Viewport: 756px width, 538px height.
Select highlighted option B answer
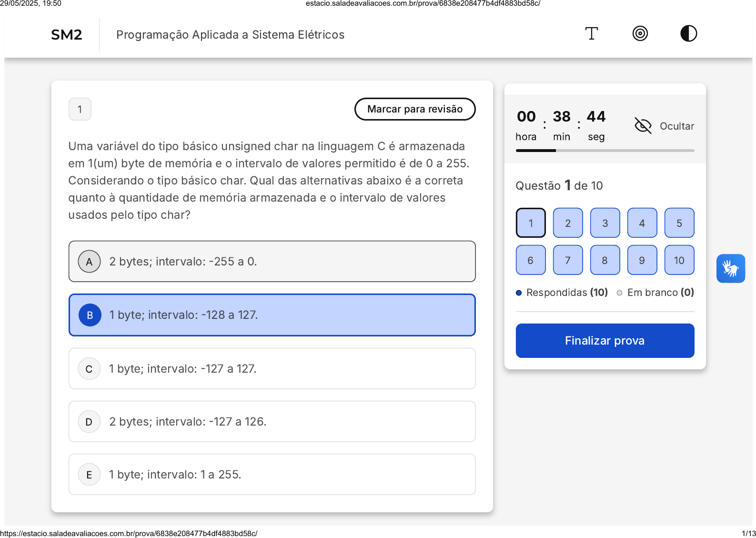point(272,315)
